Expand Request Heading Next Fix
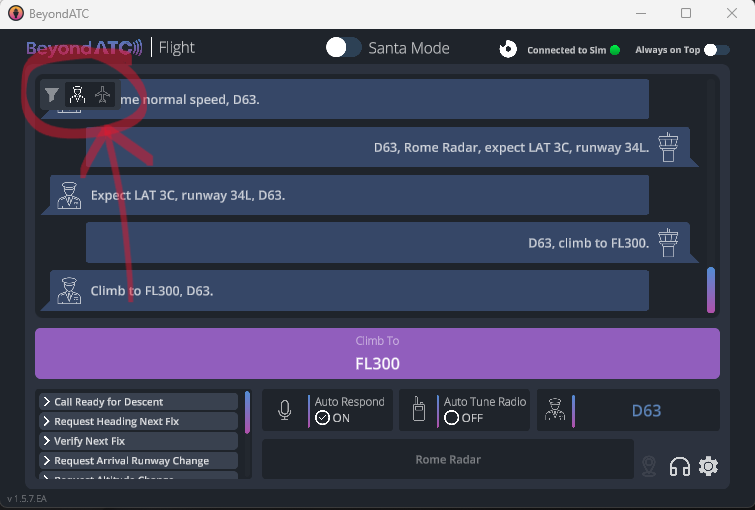 coord(139,421)
